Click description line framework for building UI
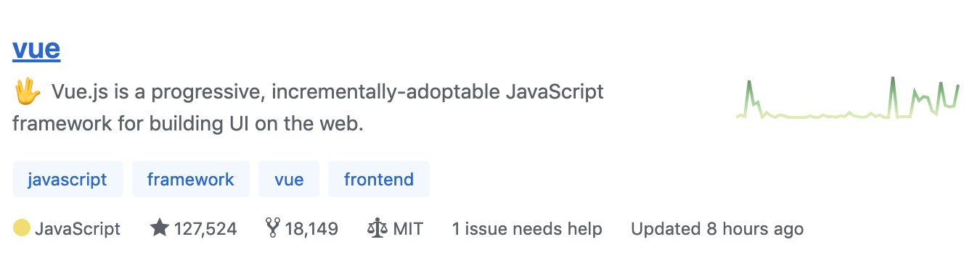 [x=187, y=123]
